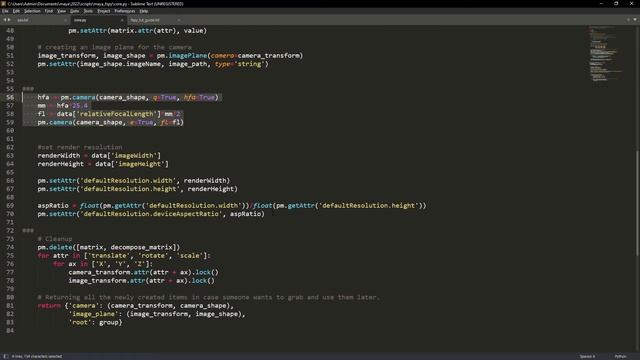Close the first .txt tab

click(65, 20)
